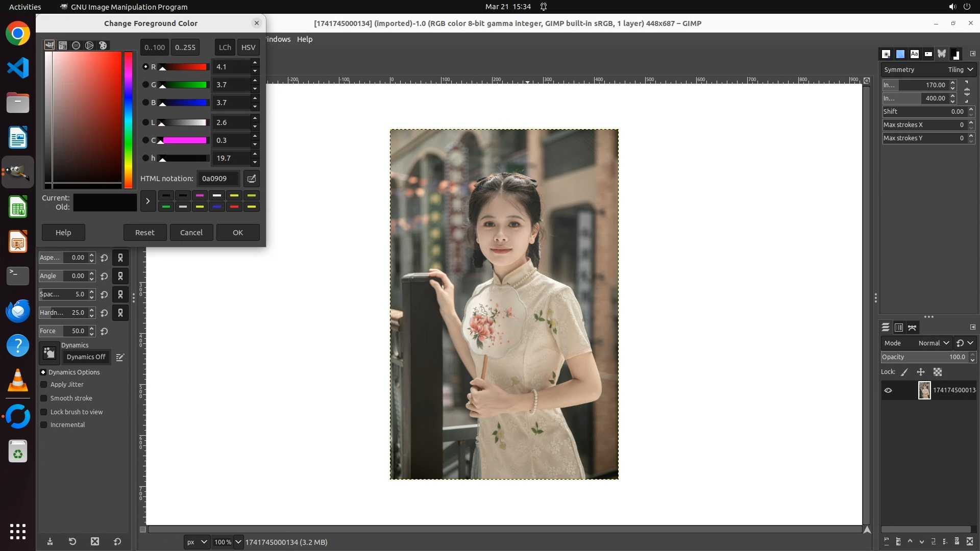Lock alpha channel with checkerboard icon
The image size is (980, 551).
pyautogui.click(x=938, y=372)
